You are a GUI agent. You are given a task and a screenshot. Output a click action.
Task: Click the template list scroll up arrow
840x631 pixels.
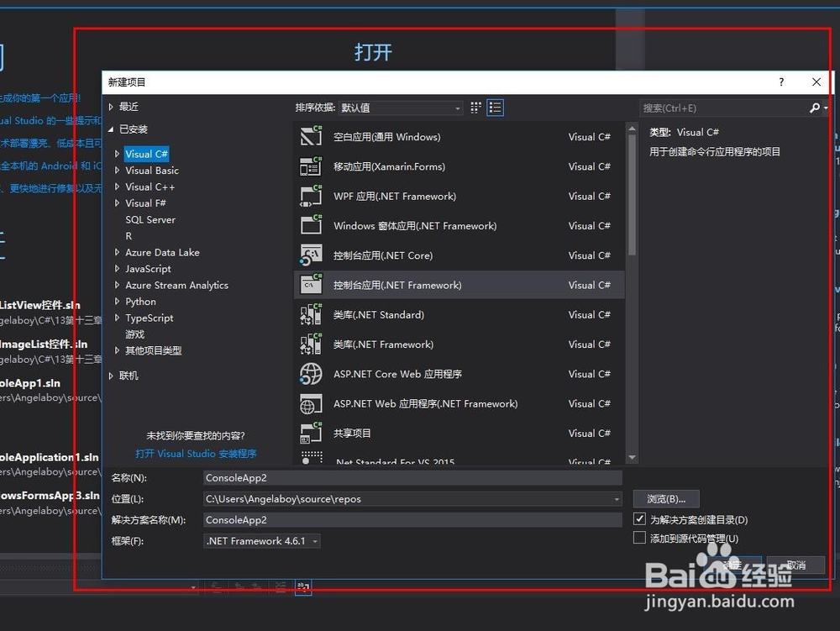click(x=633, y=129)
